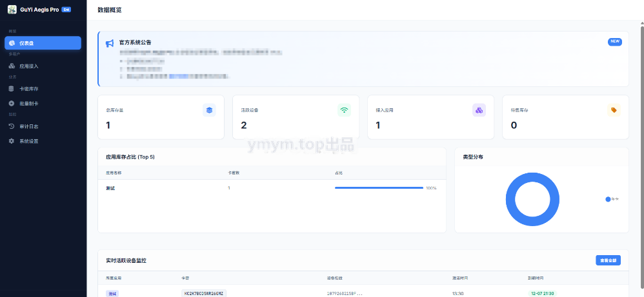This screenshot has height=297, width=644.
Task: Go to the 审计日志 audit log page
Action: (x=43, y=126)
